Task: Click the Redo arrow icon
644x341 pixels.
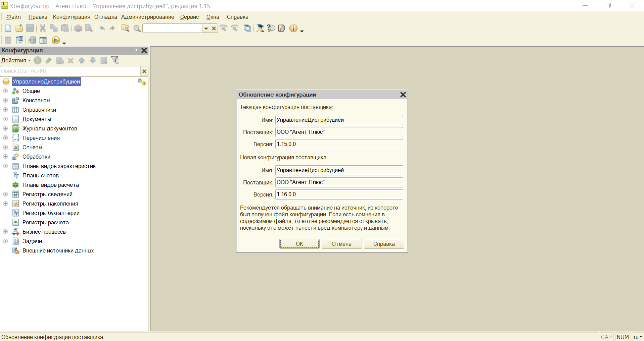Action: click(112, 29)
